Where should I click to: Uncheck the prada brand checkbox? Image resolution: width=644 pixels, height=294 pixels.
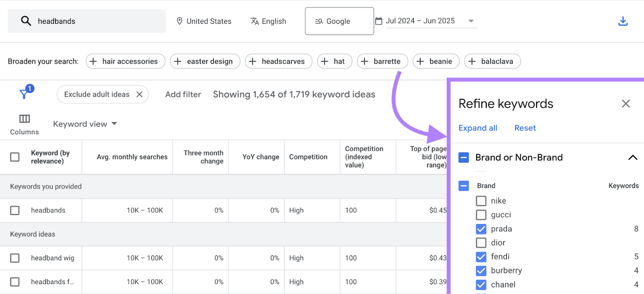tap(481, 229)
